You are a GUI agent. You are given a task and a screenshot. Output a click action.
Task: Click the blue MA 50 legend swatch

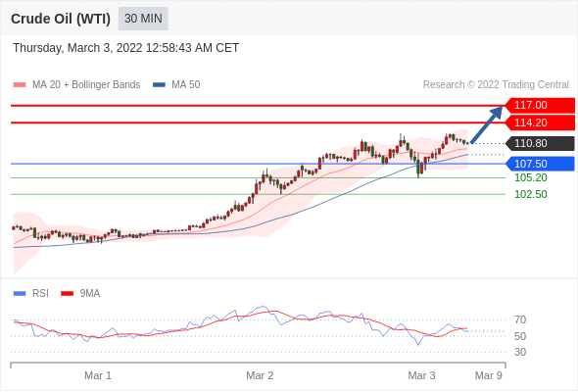[x=160, y=85]
